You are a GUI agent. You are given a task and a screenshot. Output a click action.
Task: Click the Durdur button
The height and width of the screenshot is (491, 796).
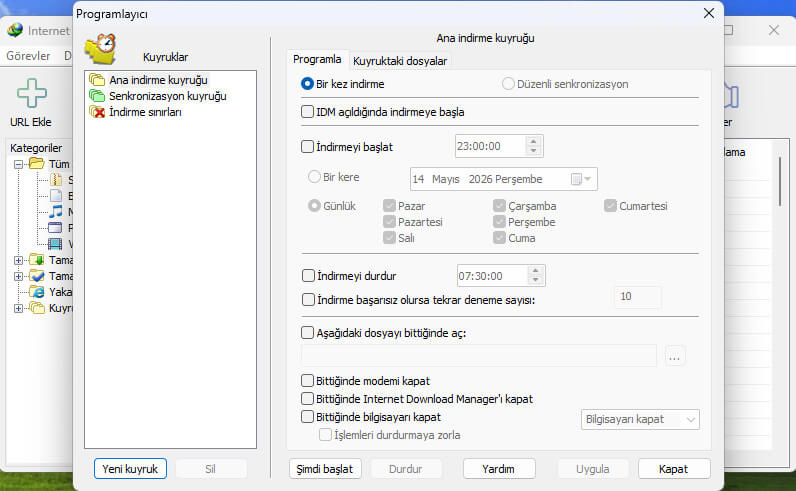pyautogui.click(x=406, y=469)
